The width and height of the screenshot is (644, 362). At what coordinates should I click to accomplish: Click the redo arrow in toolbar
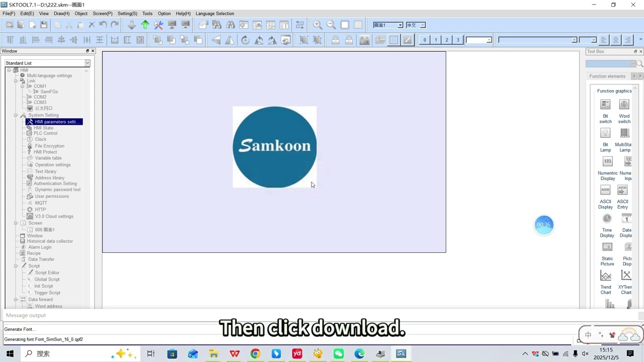click(115, 25)
